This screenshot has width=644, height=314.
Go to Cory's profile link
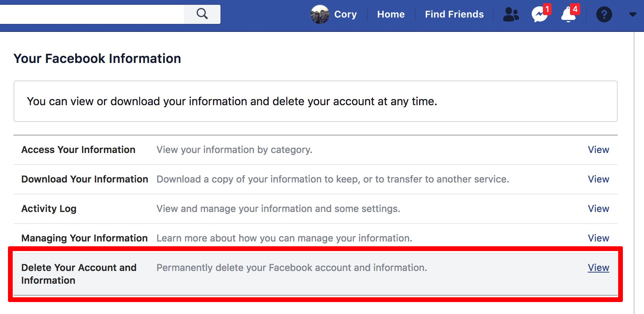(x=345, y=14)
